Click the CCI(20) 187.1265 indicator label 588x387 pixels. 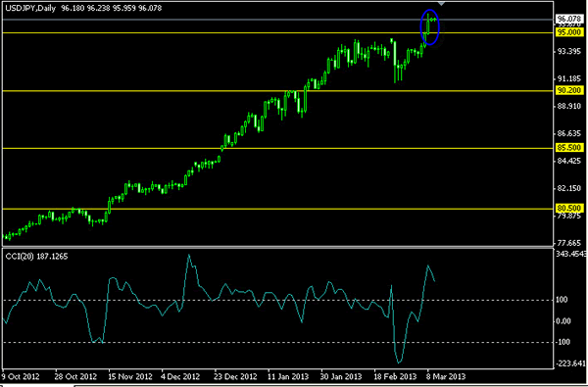(37, 257)
